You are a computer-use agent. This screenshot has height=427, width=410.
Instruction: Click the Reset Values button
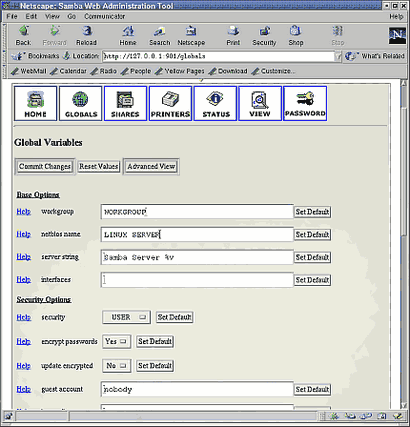(x=99, y=166)
